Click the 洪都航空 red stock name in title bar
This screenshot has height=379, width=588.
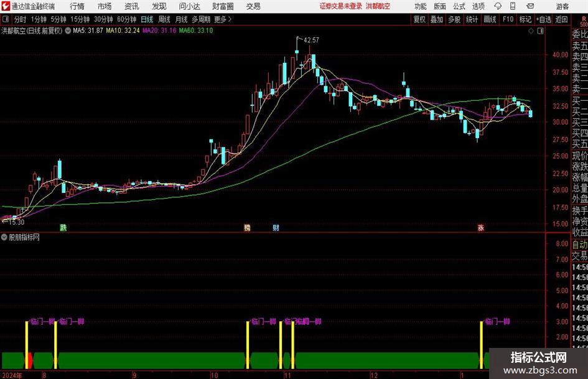[378, 6]
